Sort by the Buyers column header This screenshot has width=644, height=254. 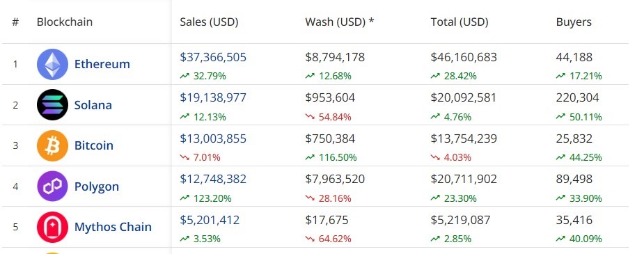574,22
